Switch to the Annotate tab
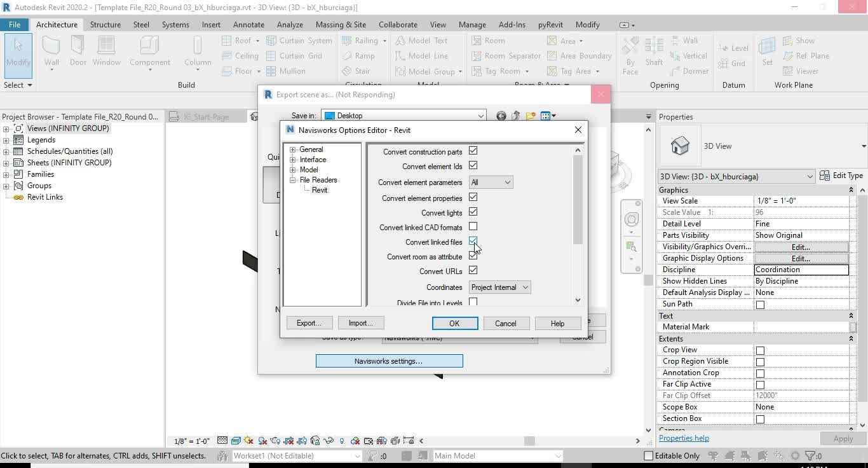The width and height of the screenshot is (868, 468). [x=248, y=25]
